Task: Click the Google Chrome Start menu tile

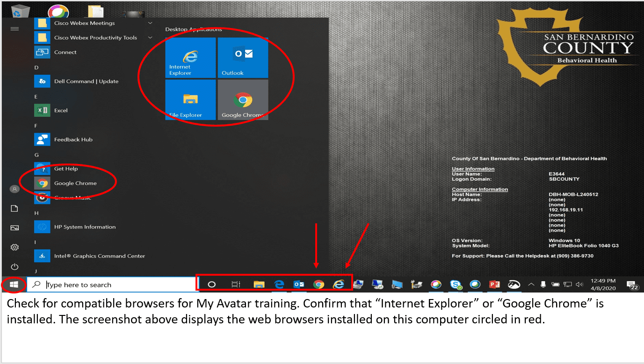Action: pyautogui.click(x=243, y=100)
